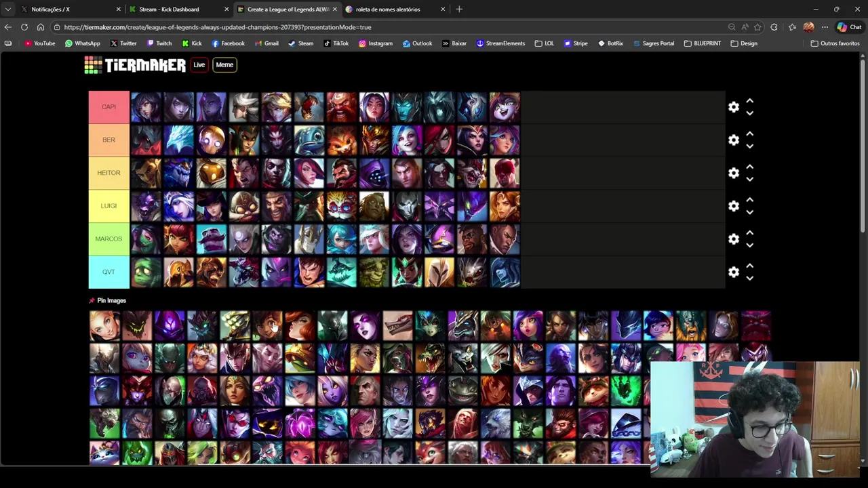Image resolution: width=868 pixels, height=488 pixels.
Task: Move MARCOS row up with arrow
Action: click(750, 232)
